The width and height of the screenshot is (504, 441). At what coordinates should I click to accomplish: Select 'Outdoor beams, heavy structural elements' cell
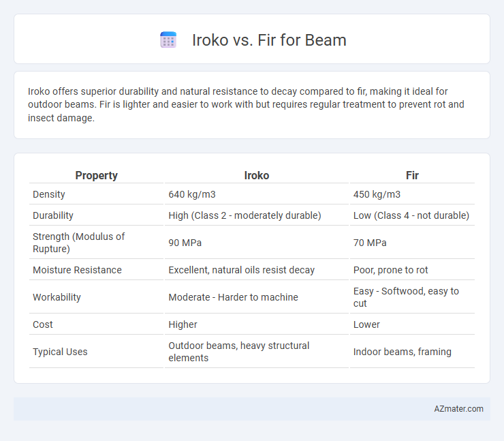[239, 352]
